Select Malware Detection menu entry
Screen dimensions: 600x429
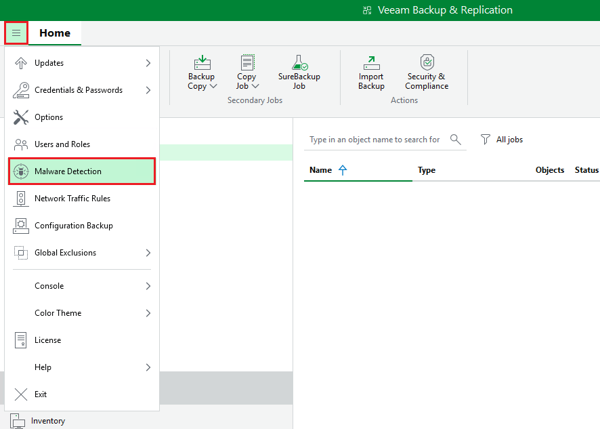click(82, 171)
